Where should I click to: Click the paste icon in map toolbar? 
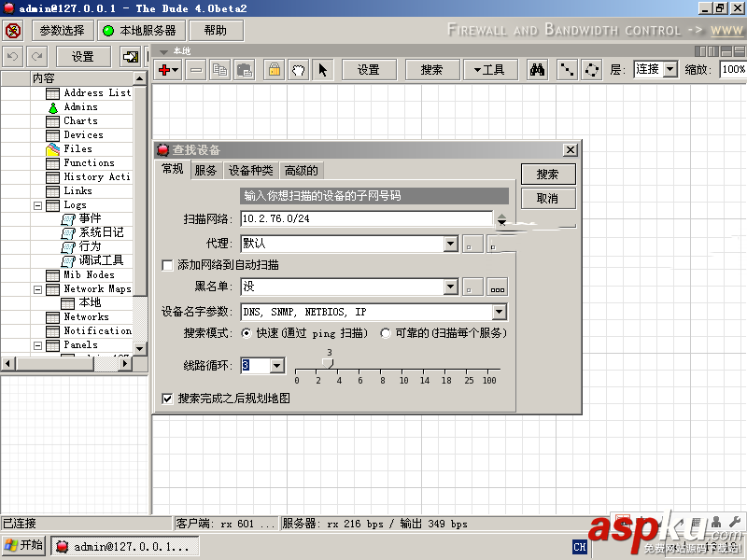point(245,70)
